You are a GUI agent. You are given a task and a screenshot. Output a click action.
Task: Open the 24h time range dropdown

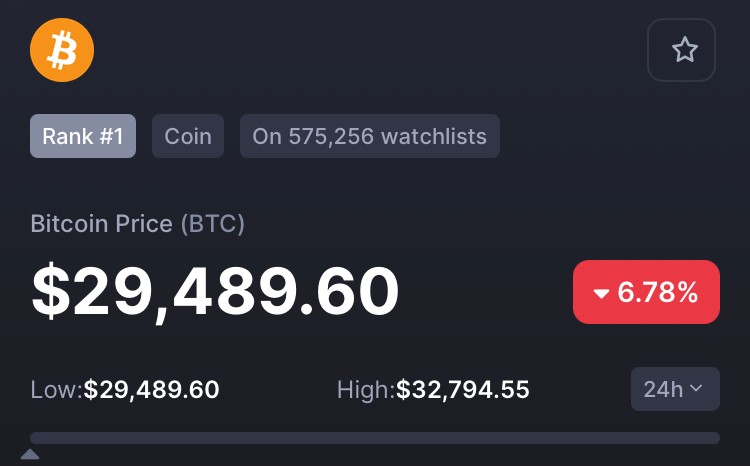(675, 389)
